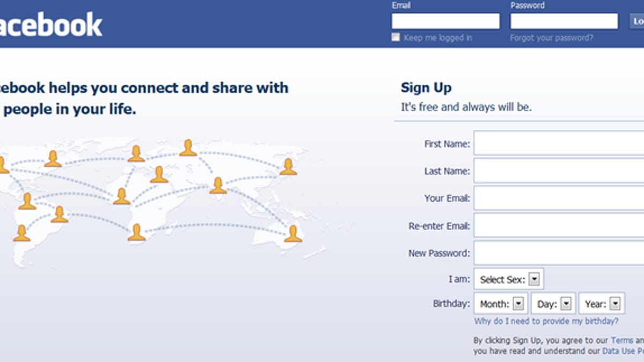Enable the Keep me logged in checkbox
644x362 pixels.
(x=396, y=38)
